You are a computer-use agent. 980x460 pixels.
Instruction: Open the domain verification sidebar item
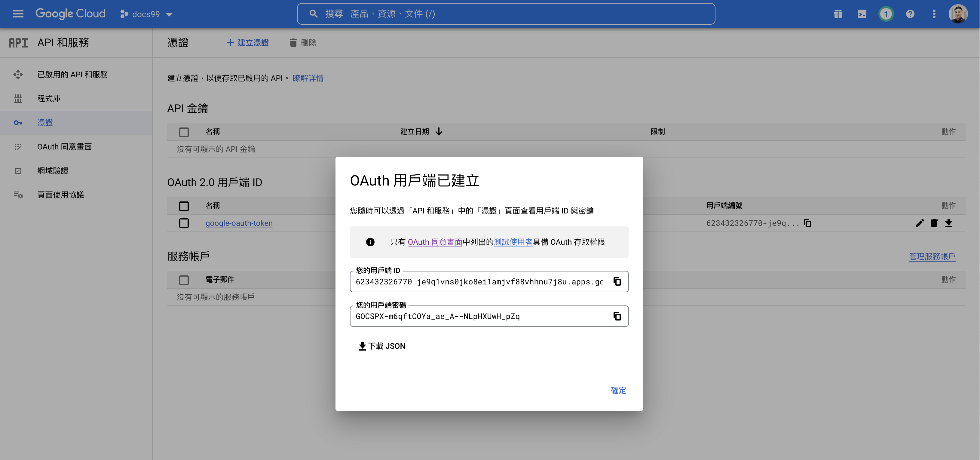tap(53, 171)
